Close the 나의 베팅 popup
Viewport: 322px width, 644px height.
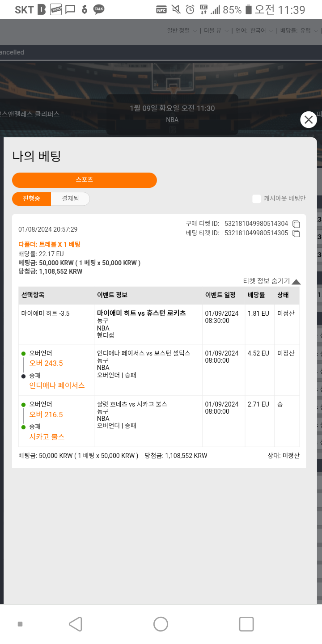coord(309,119)
